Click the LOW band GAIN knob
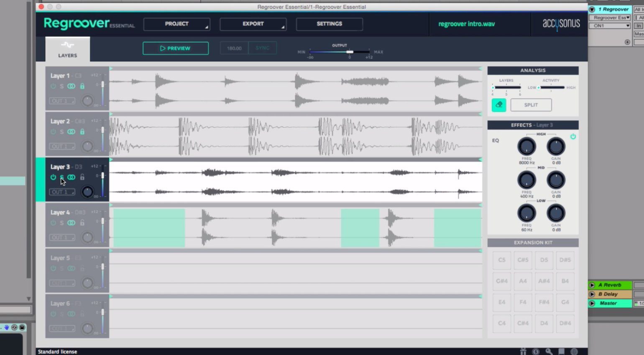Viewport: 644px width, 355px height. click(x=556, y=213)
